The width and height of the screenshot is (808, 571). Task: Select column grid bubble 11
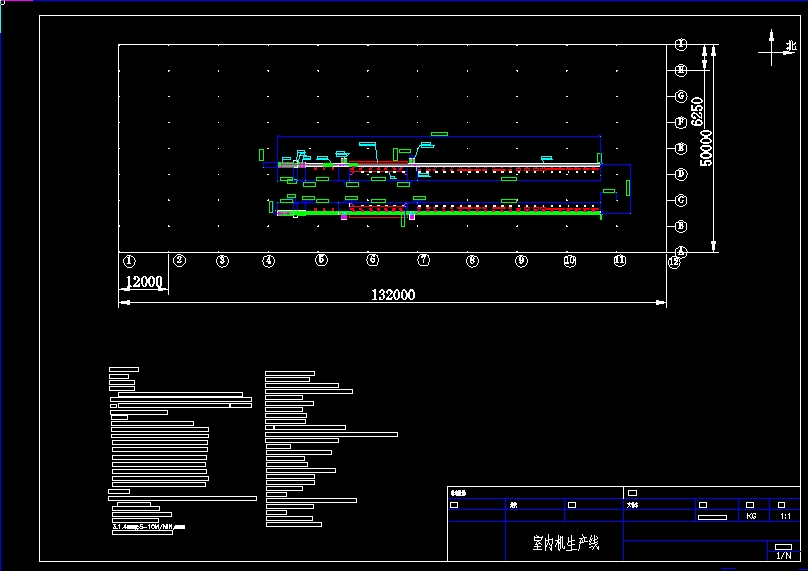(620, 260)
